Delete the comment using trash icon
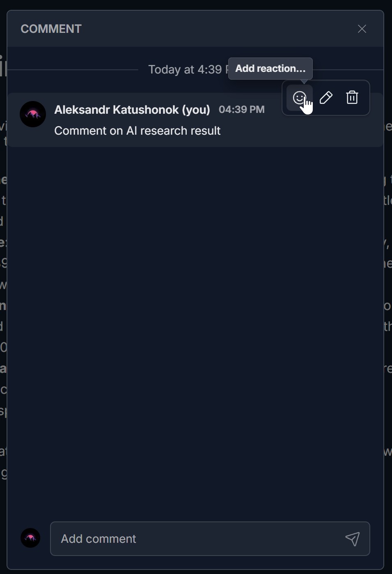392x574 pixels. click(x=352, y=98)
